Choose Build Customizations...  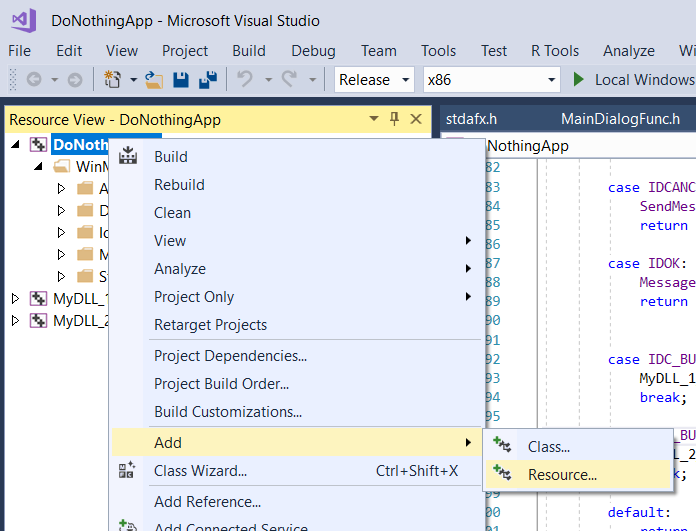click(x=296, y=412)
